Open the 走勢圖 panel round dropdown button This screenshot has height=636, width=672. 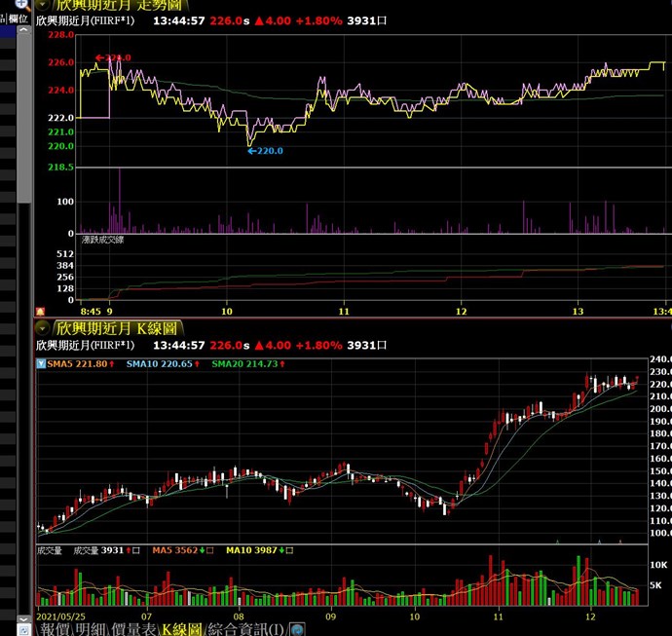pos(43,4)
